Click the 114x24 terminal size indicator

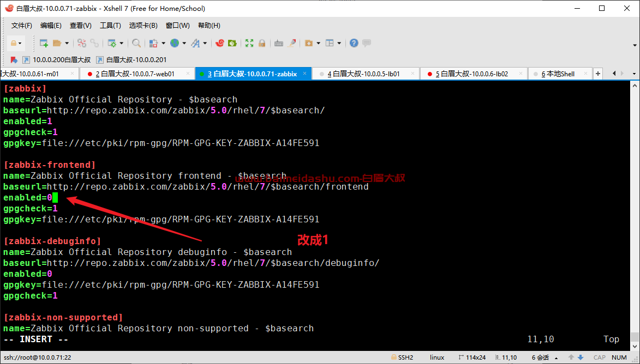pos(472,357)
